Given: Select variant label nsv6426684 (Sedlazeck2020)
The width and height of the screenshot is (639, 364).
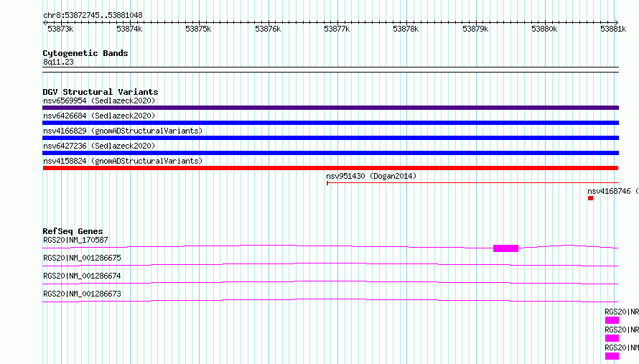Looking at the screenshot, I should (99, 116).
